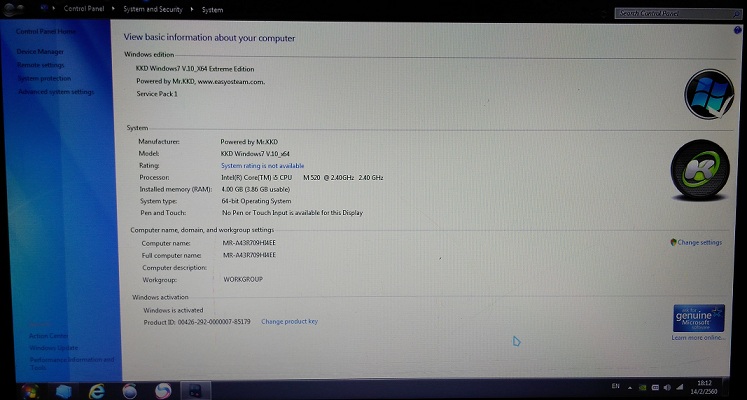Open the Windows Start orb
This screenshot has width=747, height=400.
tap(30, 391)
